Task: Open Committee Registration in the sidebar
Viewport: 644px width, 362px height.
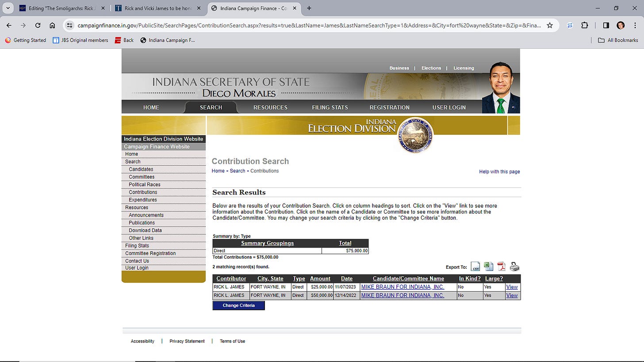Action: (150, 253)
